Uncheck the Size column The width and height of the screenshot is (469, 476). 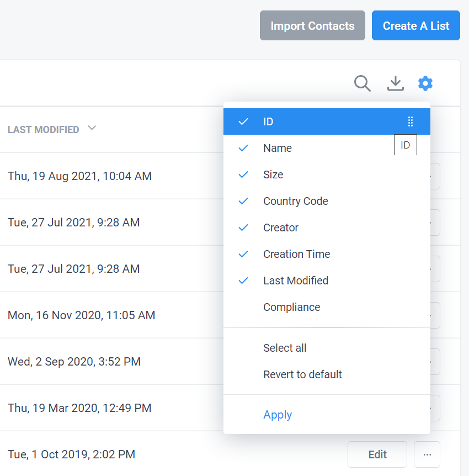click(x=243, y=174)
